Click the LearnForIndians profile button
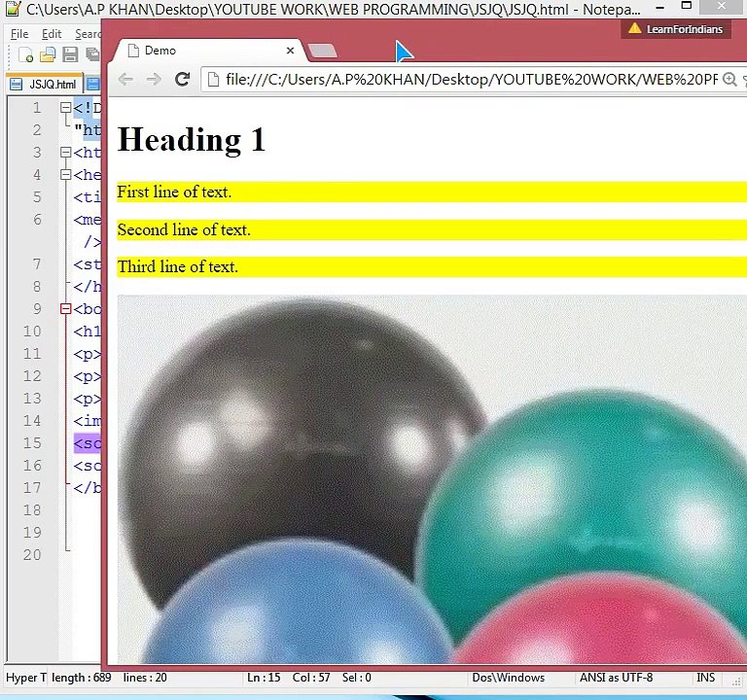This screenshot has width=747, height=700. tap(676, 29)
